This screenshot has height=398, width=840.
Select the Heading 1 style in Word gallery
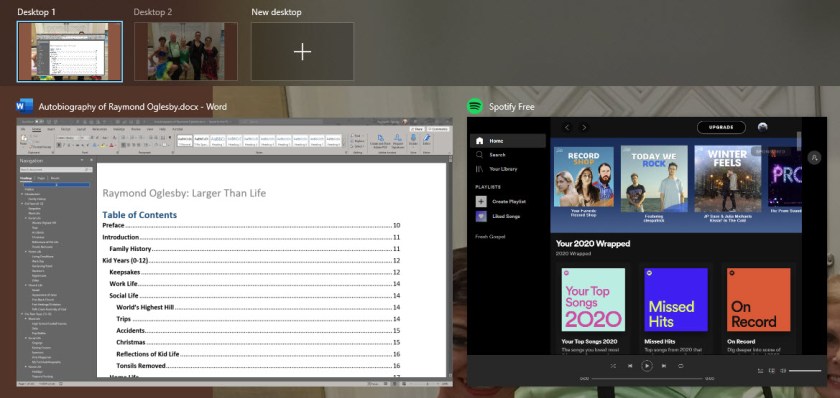218,141
